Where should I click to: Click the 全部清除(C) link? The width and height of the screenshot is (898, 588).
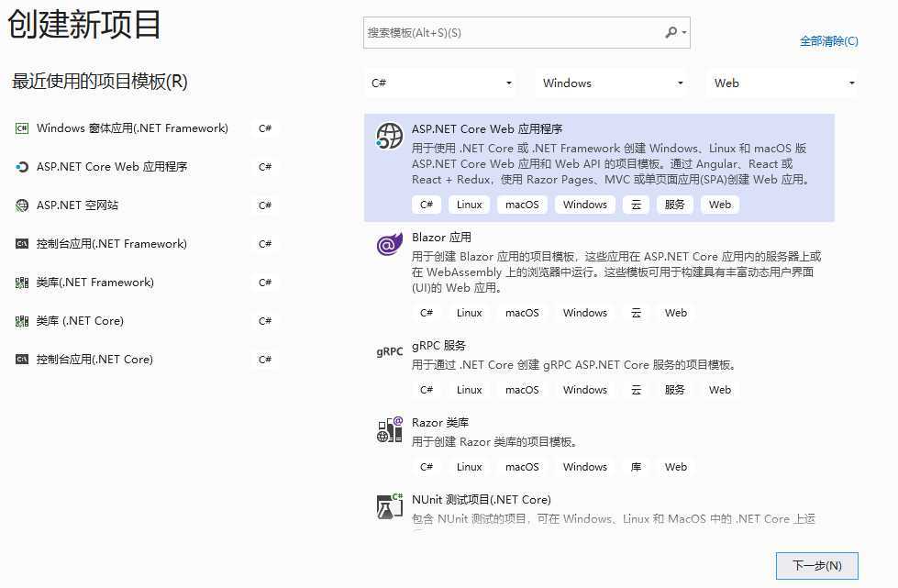point(828,41)
